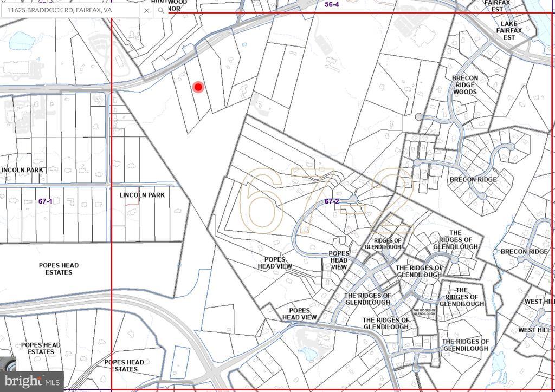Click the RIDGES OF GLENDILOUGH label overlapping 672 watermark
Image resolution: width=555 pixels, height=392 pixels.
point(388,244)
